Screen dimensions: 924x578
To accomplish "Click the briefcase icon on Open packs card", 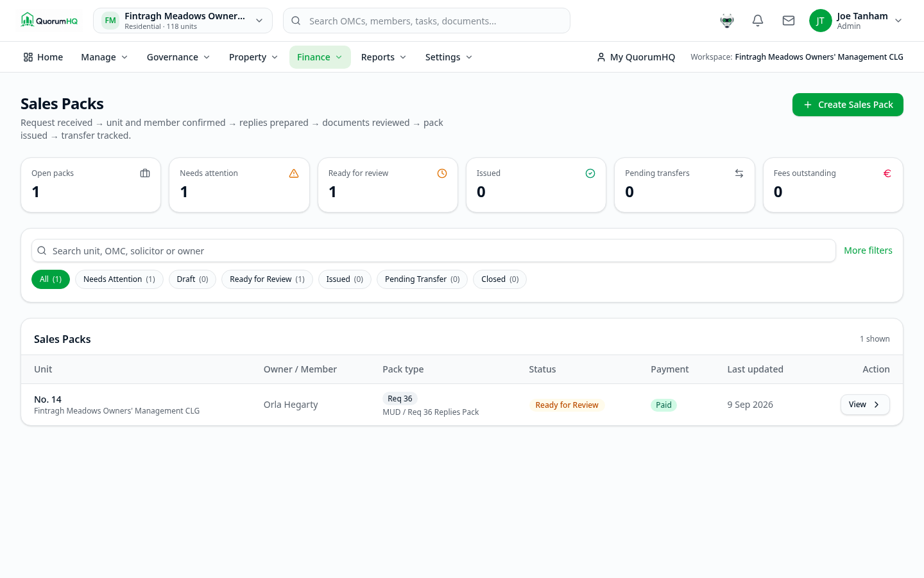I will point(145,173).
